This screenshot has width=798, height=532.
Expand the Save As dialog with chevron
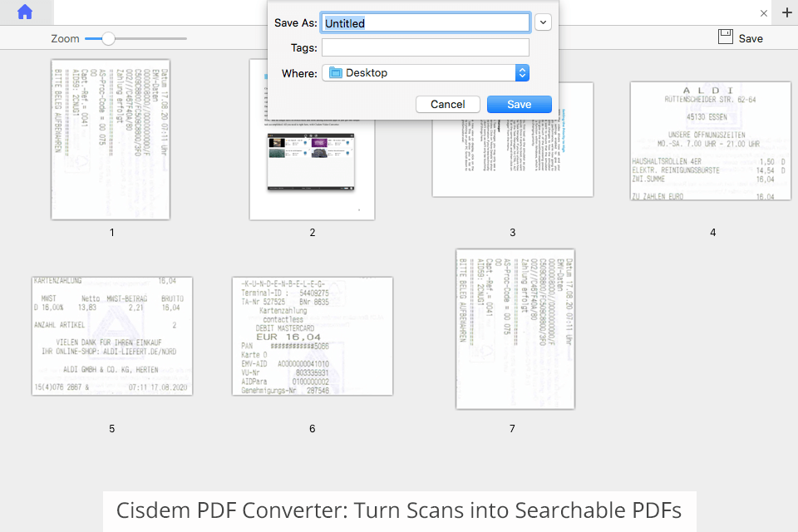543,22
